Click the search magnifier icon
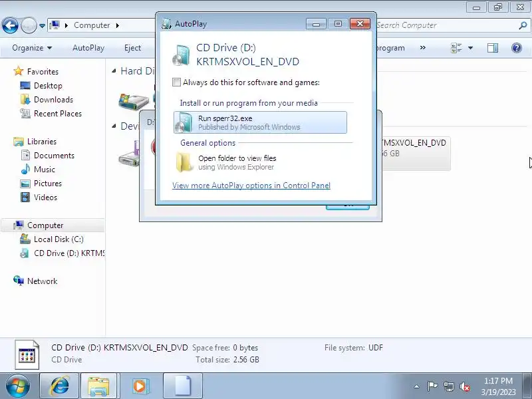Viewport: 532px width, 399px height. click(x=523, y=25)
